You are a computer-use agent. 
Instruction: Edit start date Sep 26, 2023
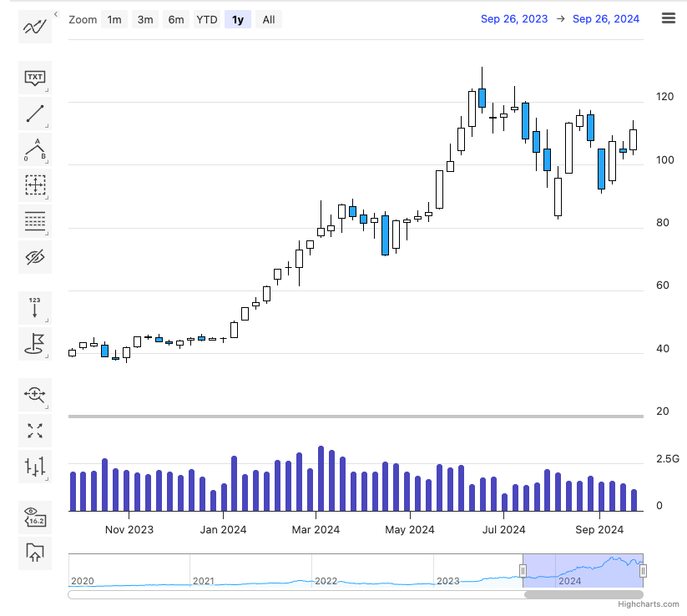[514, 19]
